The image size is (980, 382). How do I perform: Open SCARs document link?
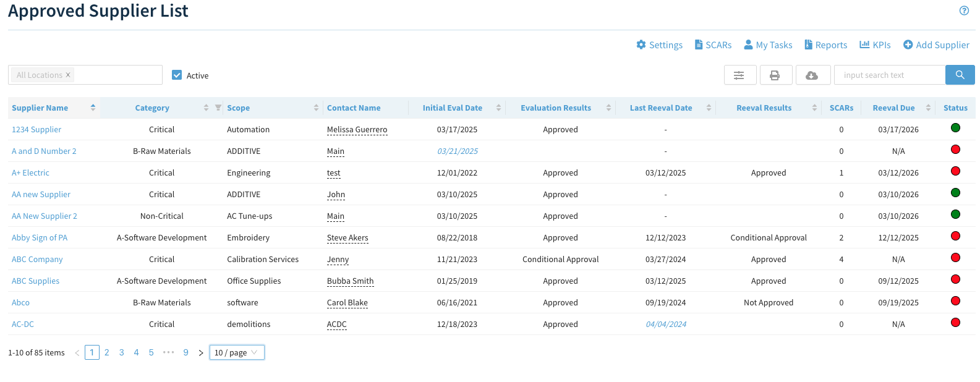tap(713, 45)
